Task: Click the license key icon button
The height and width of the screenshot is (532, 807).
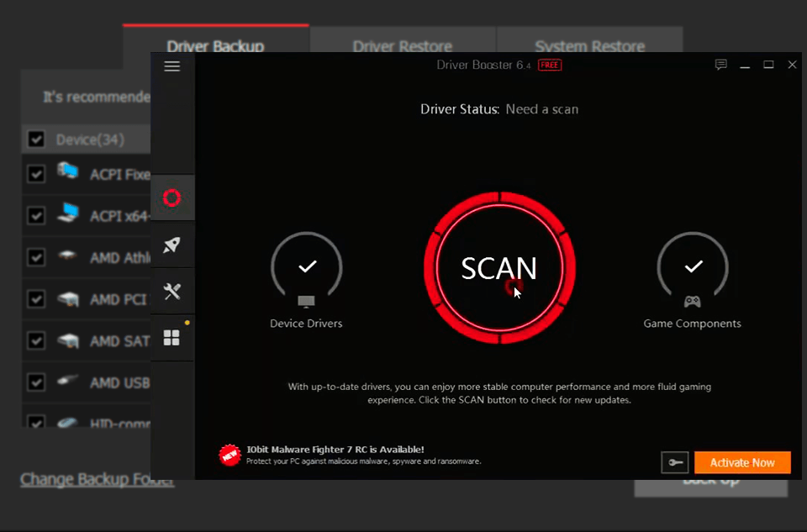Action: (x=675, y=462)
